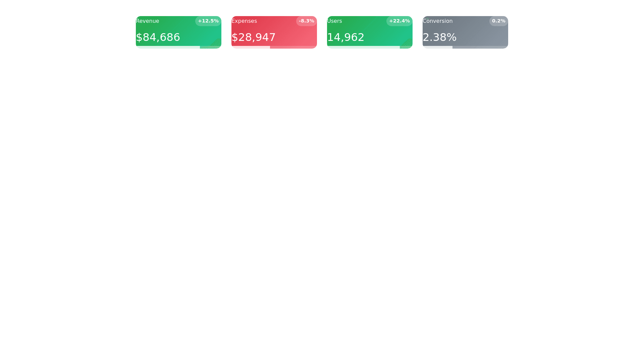
Task: Click the Conversion card title label
Action: pyautogui.click(x=437, y=21)
